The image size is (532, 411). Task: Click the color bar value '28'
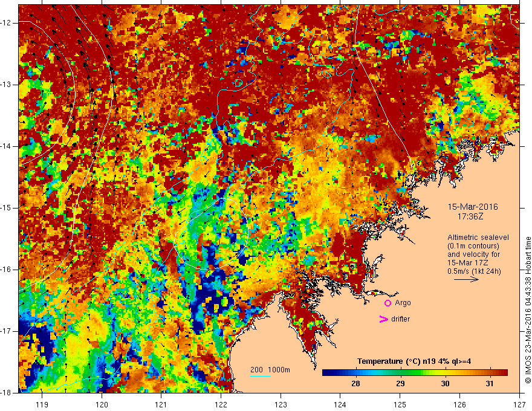[355, 384]
